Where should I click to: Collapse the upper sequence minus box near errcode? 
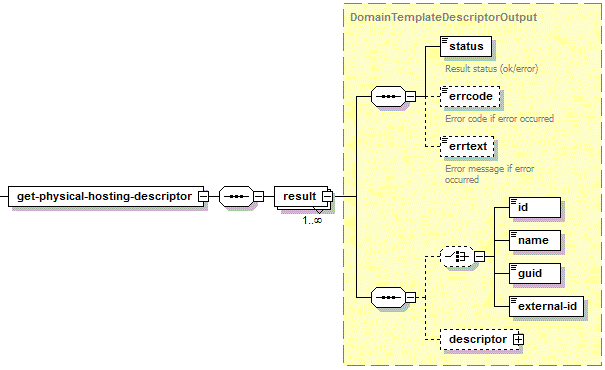[411, 96]
